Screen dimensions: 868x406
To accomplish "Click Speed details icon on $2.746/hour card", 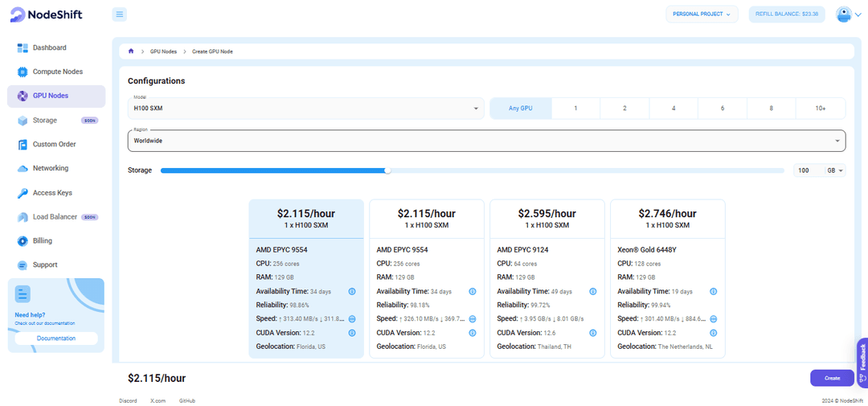I will click(714, 319).
